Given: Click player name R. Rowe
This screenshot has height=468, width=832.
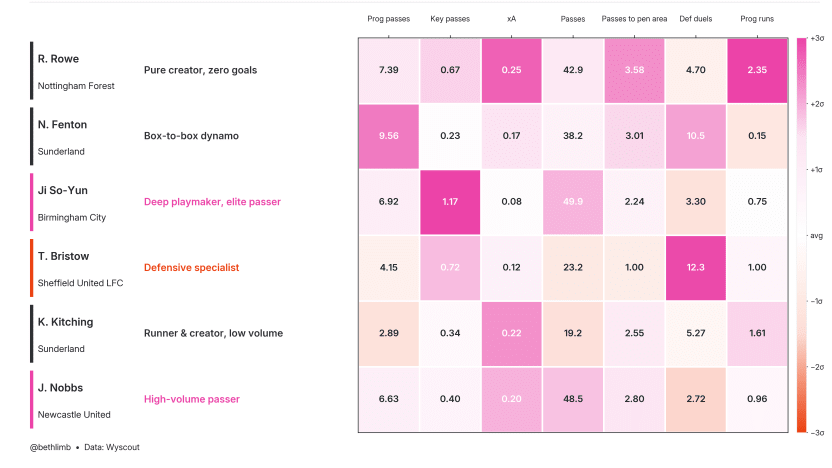Looking at the screenshot, I should (58, 59).
